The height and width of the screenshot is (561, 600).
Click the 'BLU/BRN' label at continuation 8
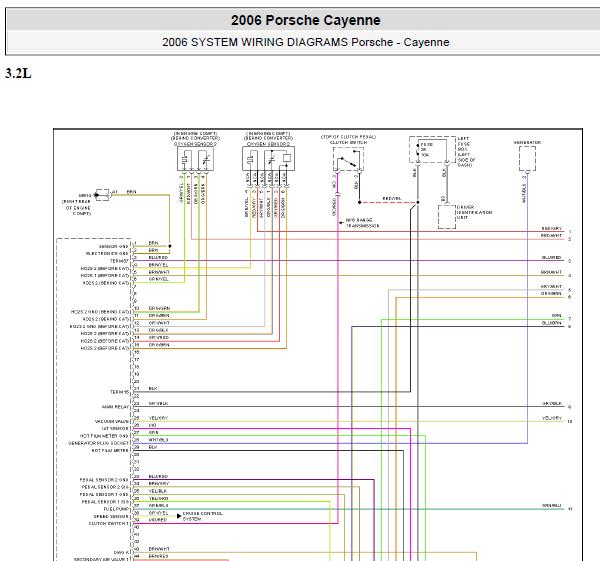(x=551, y=323)
